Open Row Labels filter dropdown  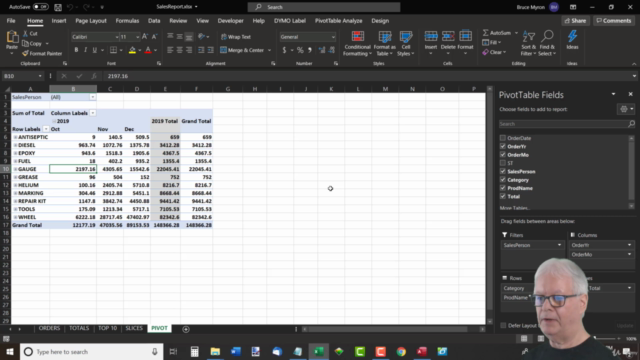(x=46, y=129)
